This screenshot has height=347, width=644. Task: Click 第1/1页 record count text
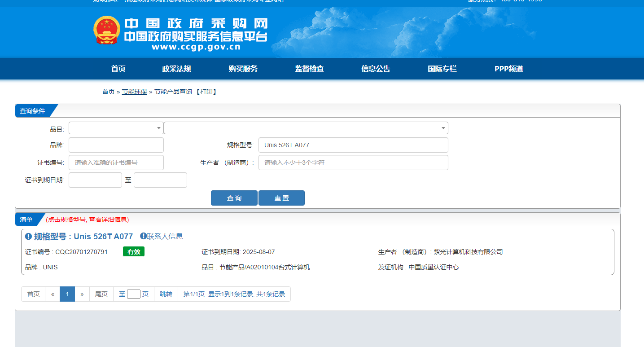pyautogui.click(x=234, y=294)
